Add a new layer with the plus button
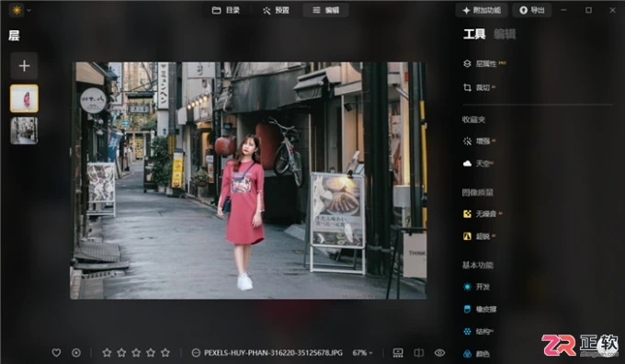Image resolution: width=625 pixels, height=364 pixels. (x=24, y=66)
